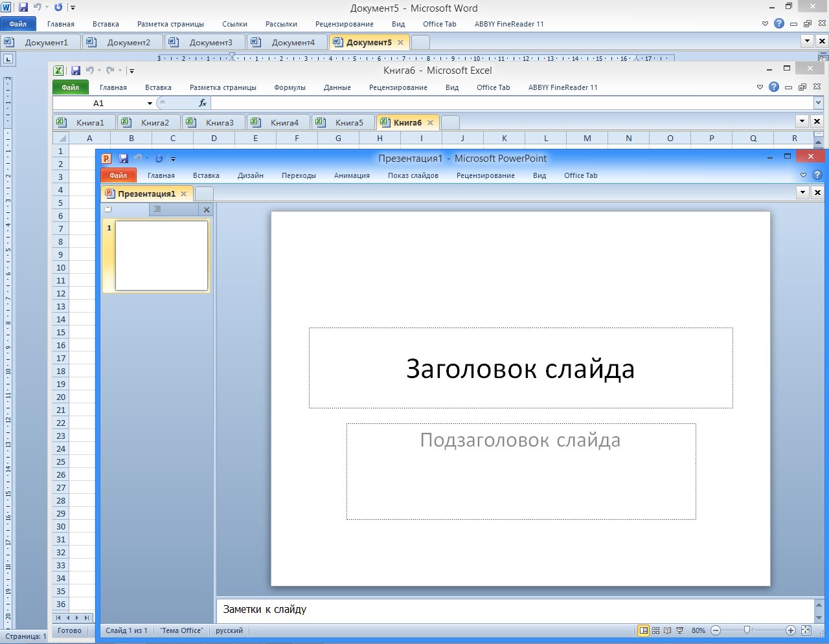Open PowerPoint Анимация ribbon tab
This screenshot has width=829, height=644.
[352, 175]
